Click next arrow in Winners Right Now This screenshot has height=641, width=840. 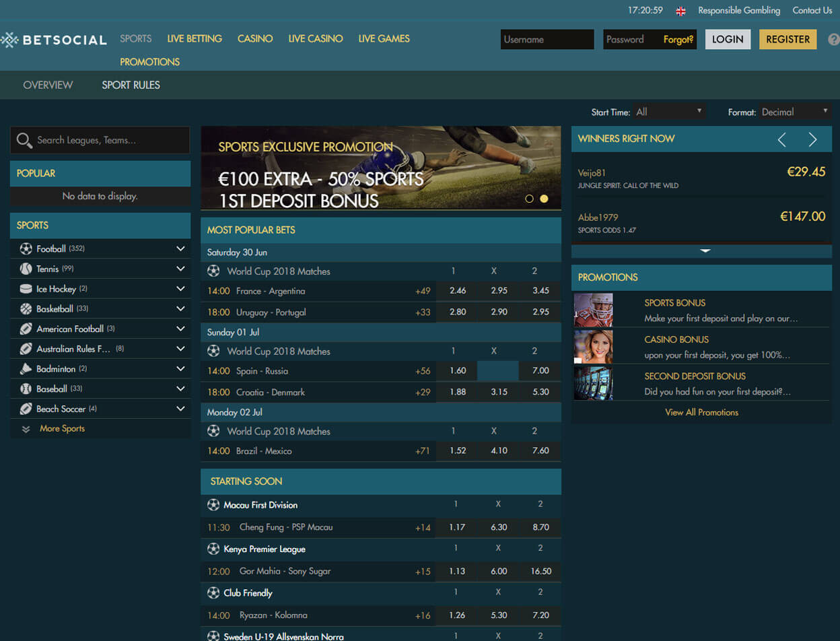[812, 139]
